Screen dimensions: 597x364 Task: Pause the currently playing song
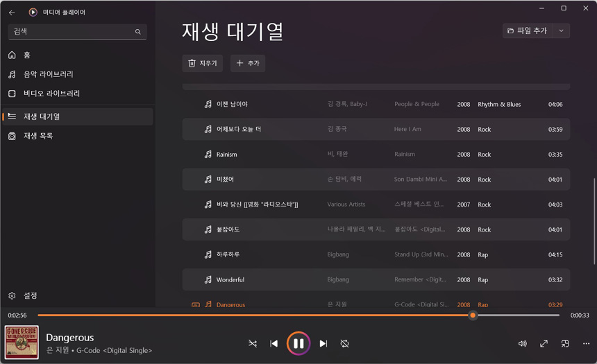298,343
